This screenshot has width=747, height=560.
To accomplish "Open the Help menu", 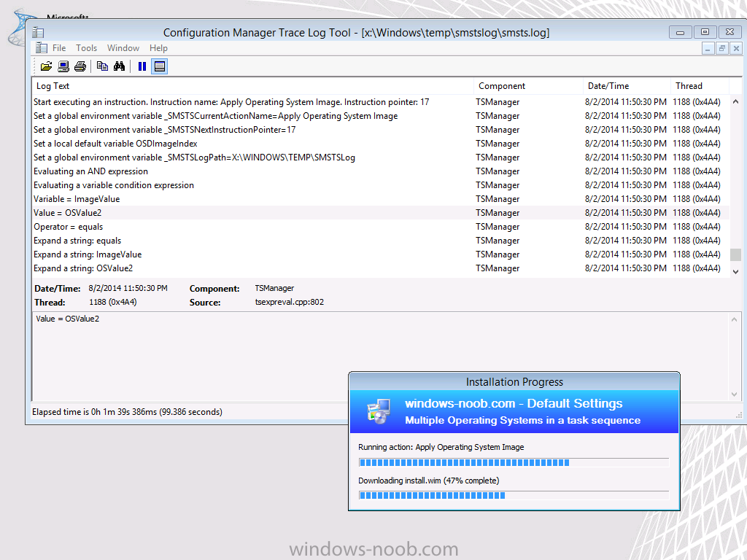I will coord(158,48).
